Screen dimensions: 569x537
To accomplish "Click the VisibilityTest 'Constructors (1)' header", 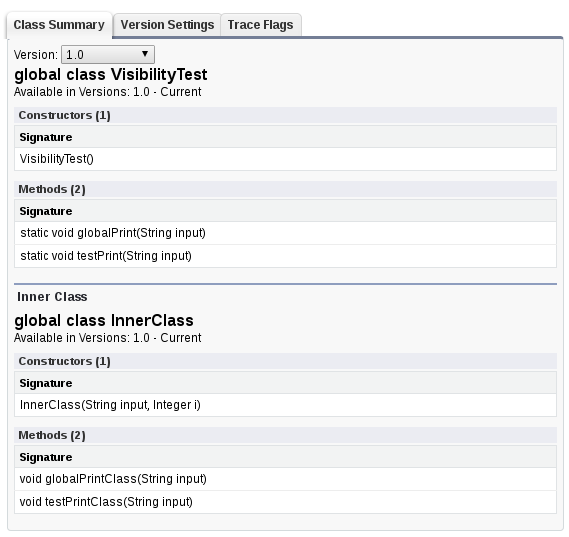I will (285, 115).
